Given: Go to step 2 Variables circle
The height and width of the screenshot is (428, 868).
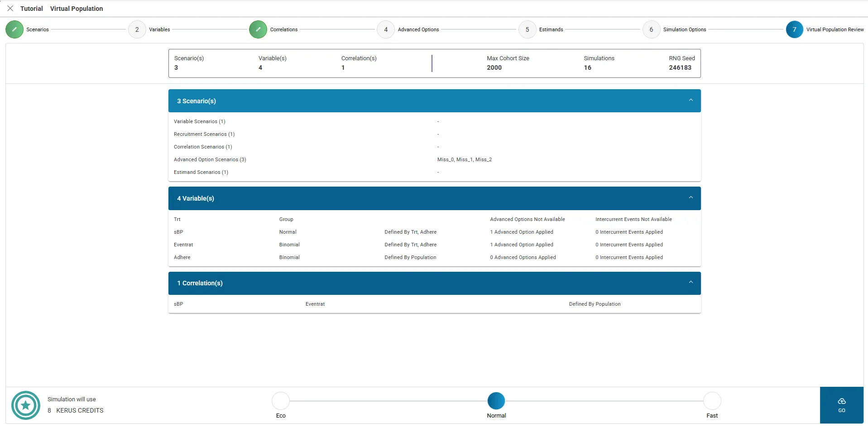Looking at the screenshot, I should 137,29.
